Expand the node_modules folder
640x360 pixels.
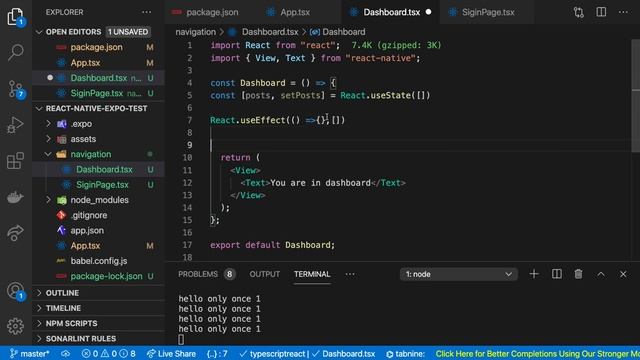48,200
